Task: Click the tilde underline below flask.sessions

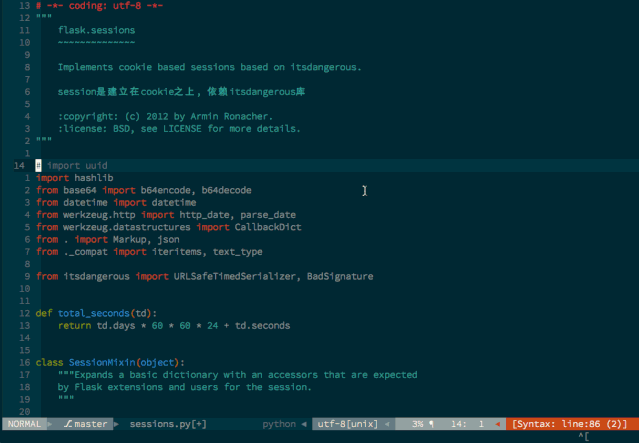Action: [x=97, y=42]
